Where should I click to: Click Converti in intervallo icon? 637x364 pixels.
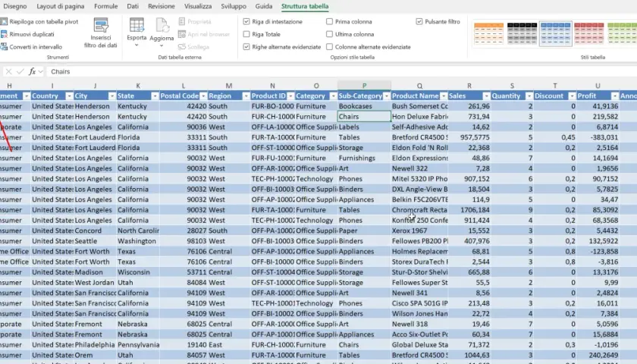click(4, 47)
